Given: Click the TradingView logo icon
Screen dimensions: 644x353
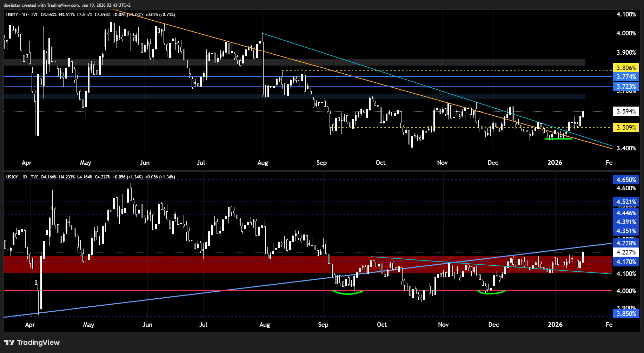Looking at the screenshot, I should (9, 342).
